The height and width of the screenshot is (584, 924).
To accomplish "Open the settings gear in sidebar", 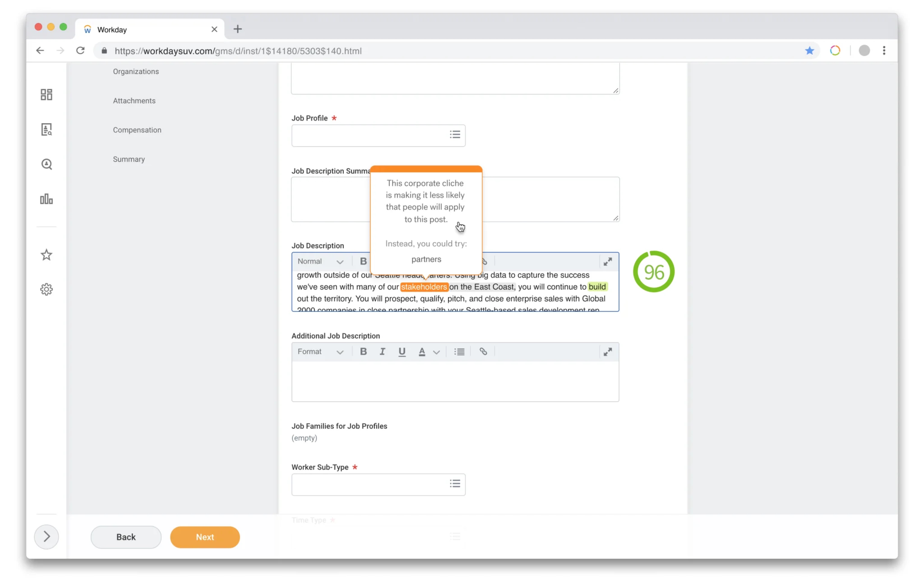I will pos(46,290).
